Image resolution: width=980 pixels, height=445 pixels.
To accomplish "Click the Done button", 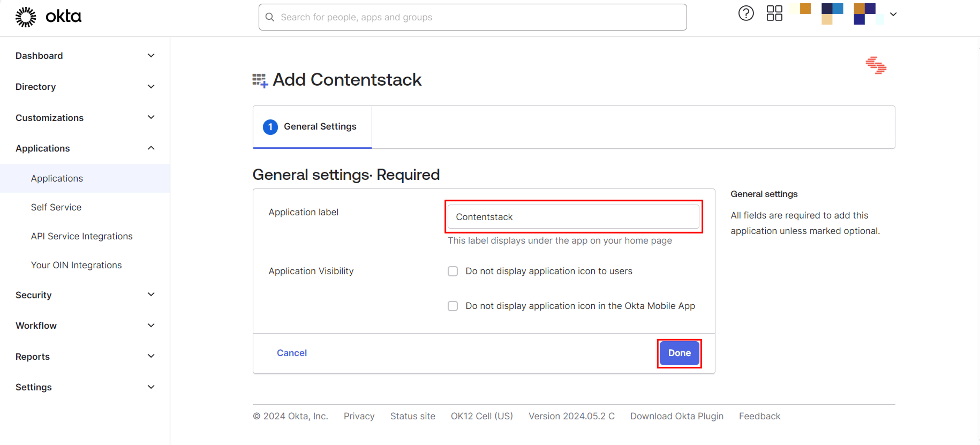I will tap(679, 353).
